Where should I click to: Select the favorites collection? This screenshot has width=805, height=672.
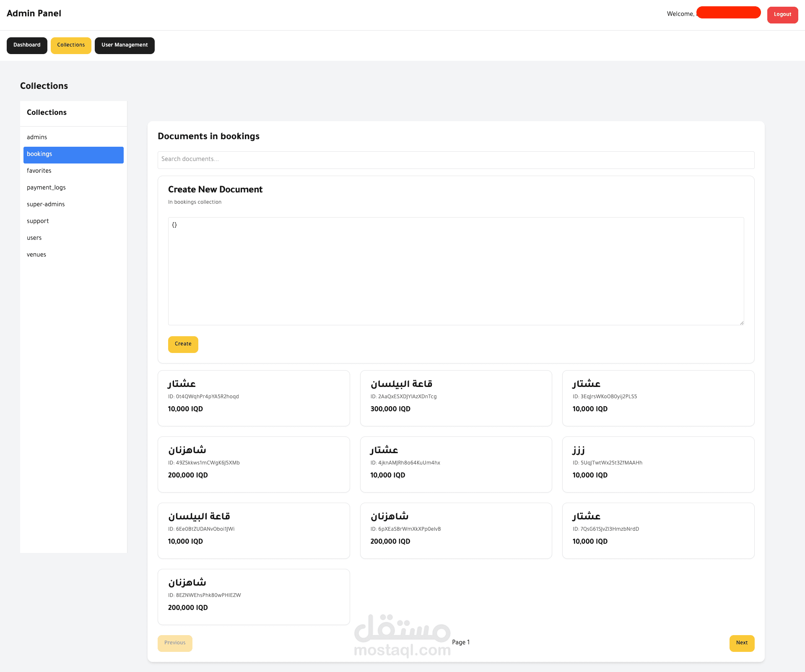[39, 171]
